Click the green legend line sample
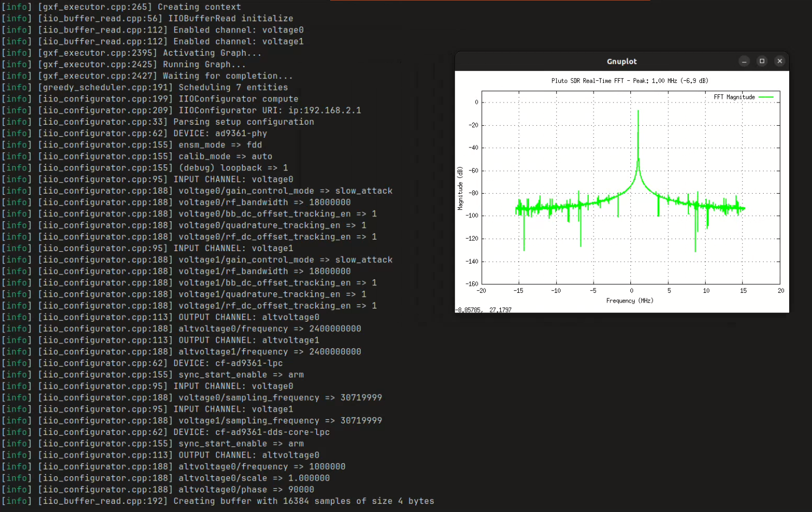 (766, 97)
